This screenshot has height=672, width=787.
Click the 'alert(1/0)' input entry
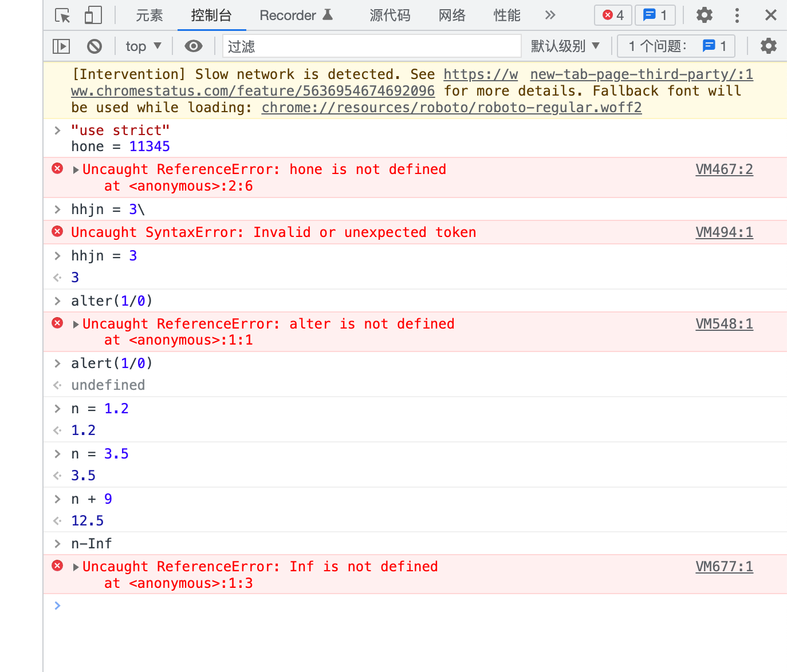click(x=112, y=363)
